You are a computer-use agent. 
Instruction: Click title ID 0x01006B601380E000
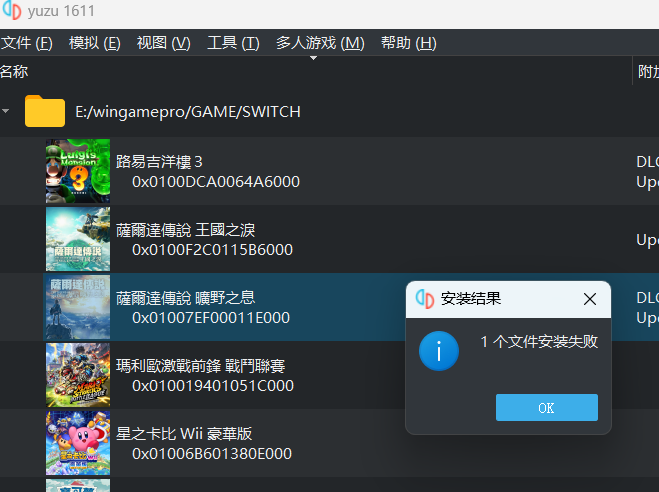click(x=212, y=454)
